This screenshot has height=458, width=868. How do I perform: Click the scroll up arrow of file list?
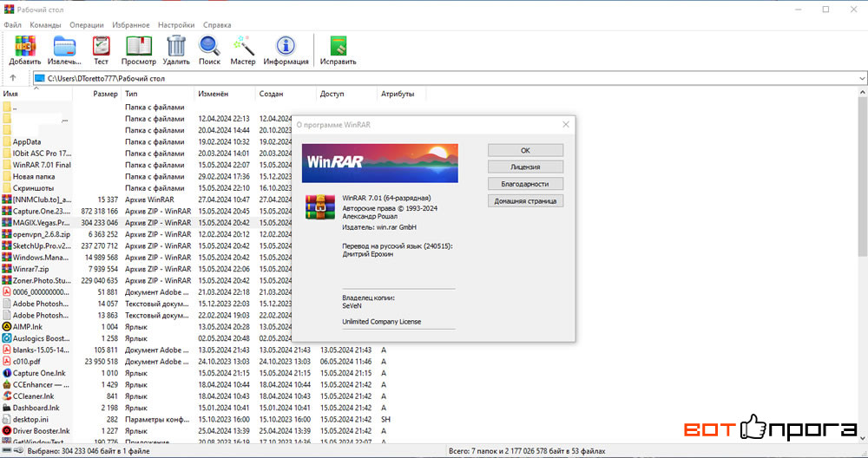coord(863,93)
